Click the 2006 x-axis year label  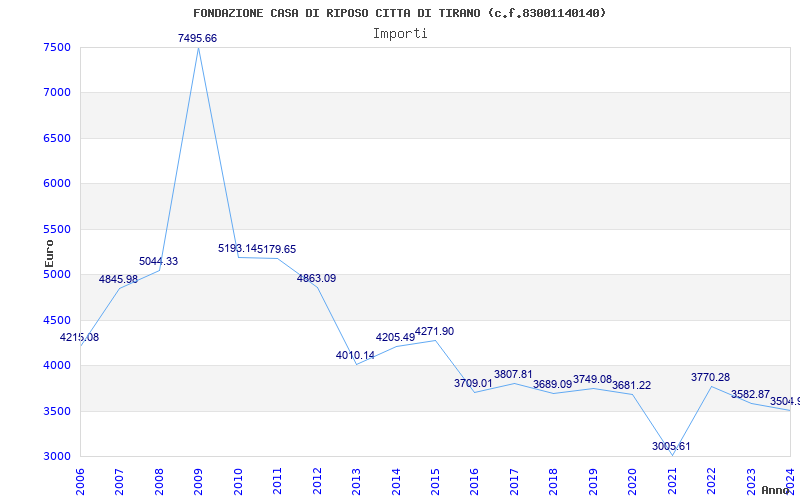tap(80, 481)
